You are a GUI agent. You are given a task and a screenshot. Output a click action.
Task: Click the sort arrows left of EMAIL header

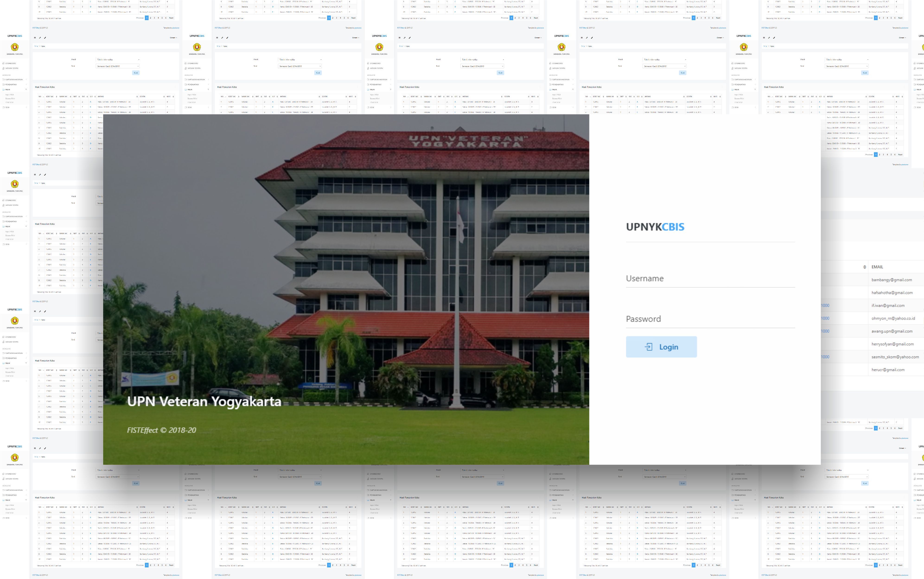pyautogui.click(x=865, y=267)
